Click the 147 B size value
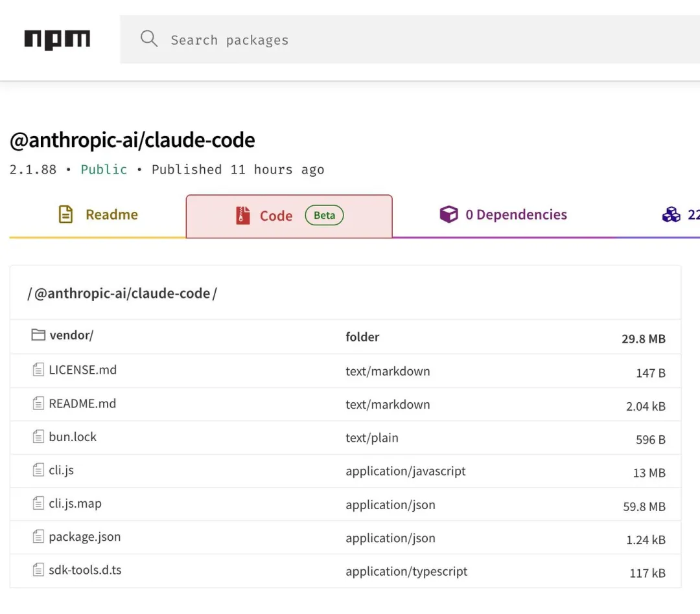Image resolution: width=700 pixels, height=614 pixels. [651, 373]
